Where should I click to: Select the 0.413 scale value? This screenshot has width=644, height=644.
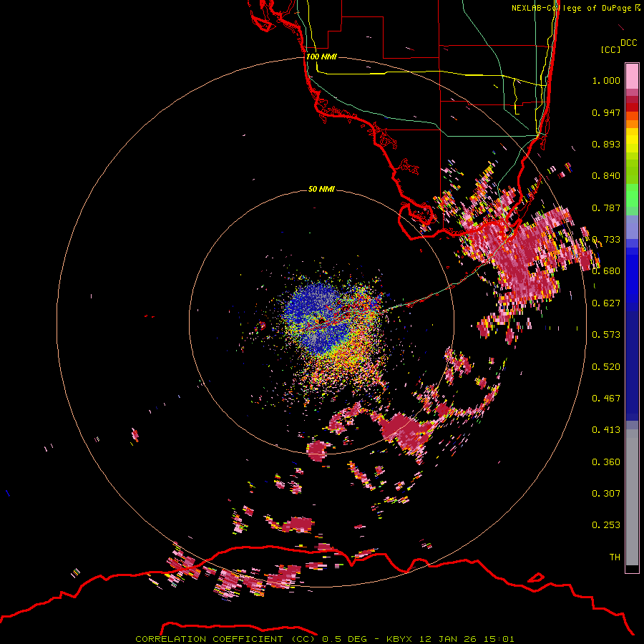[606, 430]
